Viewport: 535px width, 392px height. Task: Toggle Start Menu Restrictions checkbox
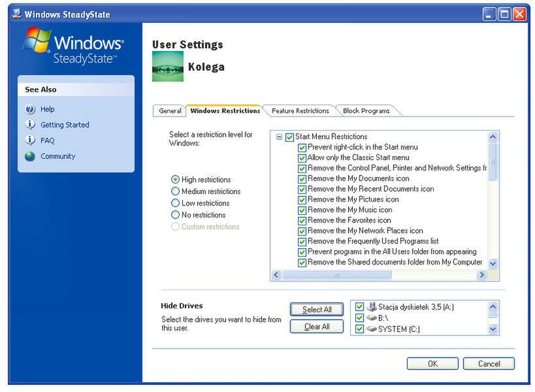[289, 137]
